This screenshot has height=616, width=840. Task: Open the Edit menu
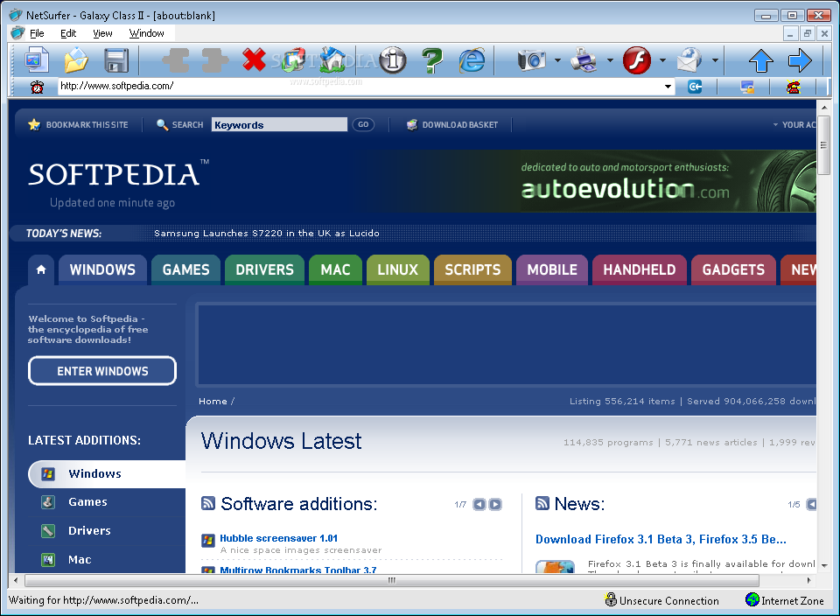point(68,33)
